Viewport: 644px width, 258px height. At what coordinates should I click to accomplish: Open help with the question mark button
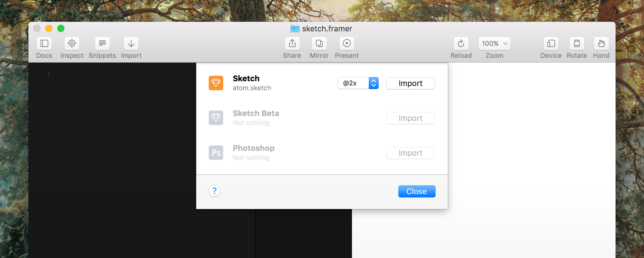pos(214,191)
